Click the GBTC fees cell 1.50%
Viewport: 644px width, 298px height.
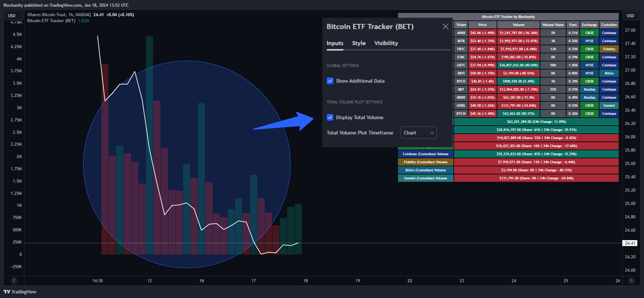[x=573, y=65]
